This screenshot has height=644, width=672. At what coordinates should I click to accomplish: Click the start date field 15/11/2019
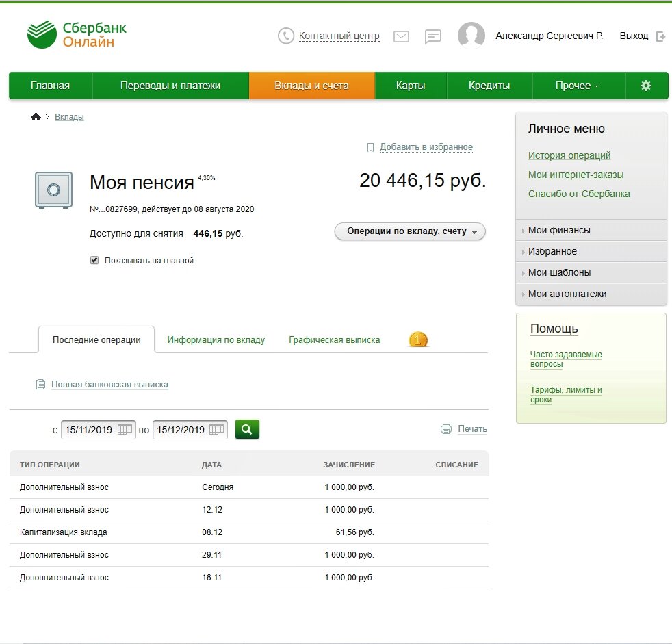click(98, 430)
